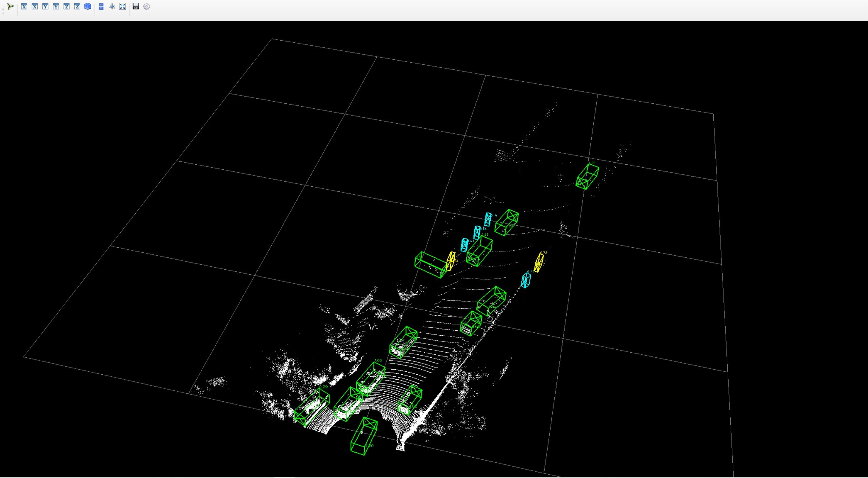Viewport: 868px width, 478px height.
Task: Click the yellow box labeled 0.73
Action: (539, 263)
